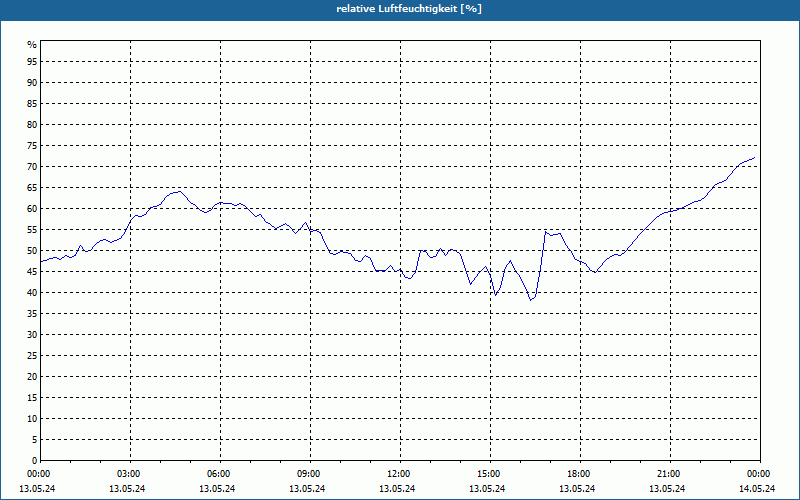Select the 90 y-axis label
The width and height of the screenshot is (800, 500).
(x=32, y=83)
